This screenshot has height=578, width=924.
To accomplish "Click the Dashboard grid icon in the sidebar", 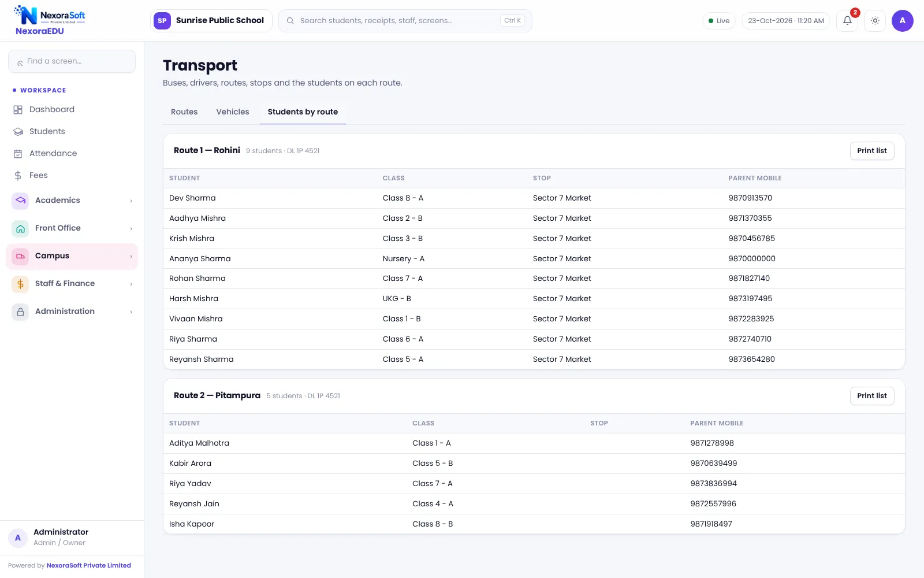I will (x=18, y=110).
